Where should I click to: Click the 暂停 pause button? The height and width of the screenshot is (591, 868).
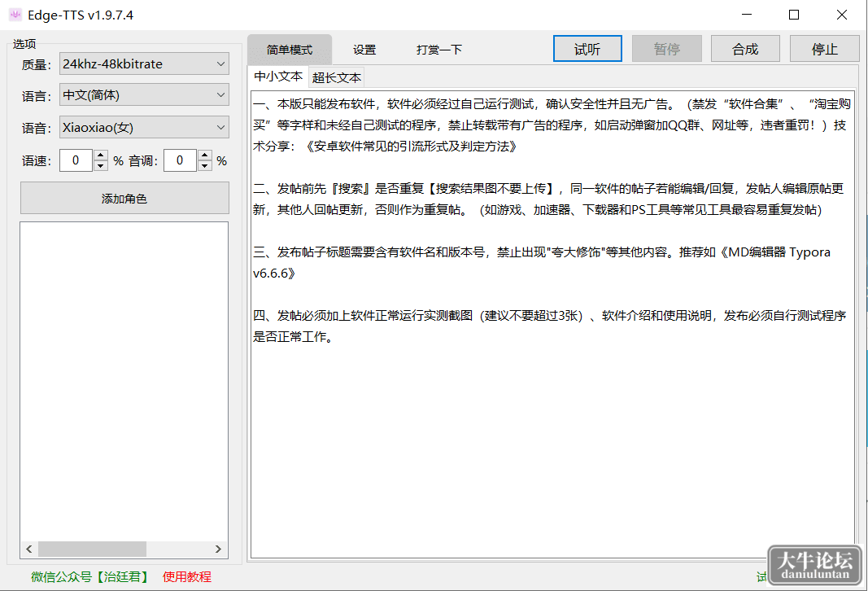point(667,50)
